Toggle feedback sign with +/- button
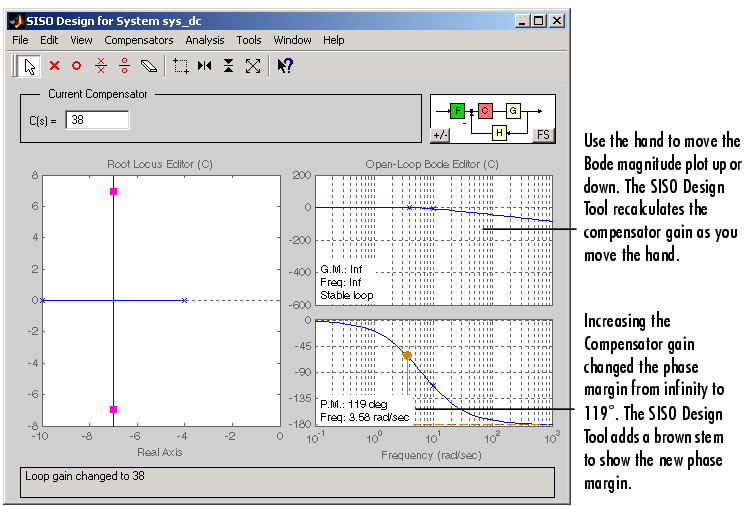Image resolution: width=752 pixels, height=506 pixels. pos(440,135)
